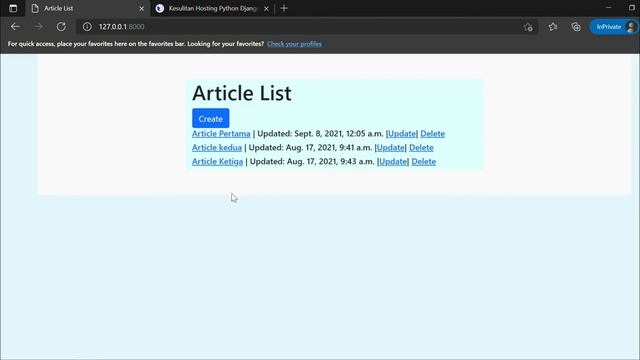Open the Article kedua link
This screenshot has width=640, height=360.
[217, 147]
